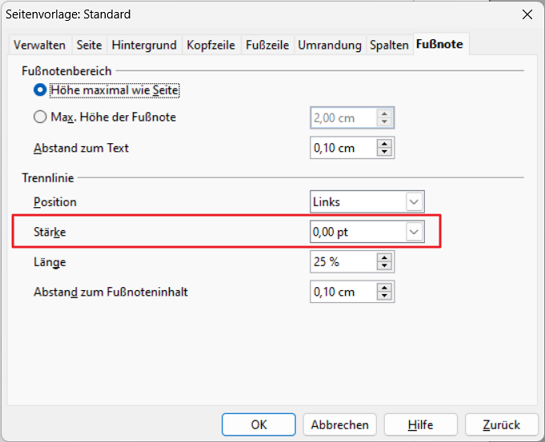Open Hilfe for this dialog

[x=421, y=424]
